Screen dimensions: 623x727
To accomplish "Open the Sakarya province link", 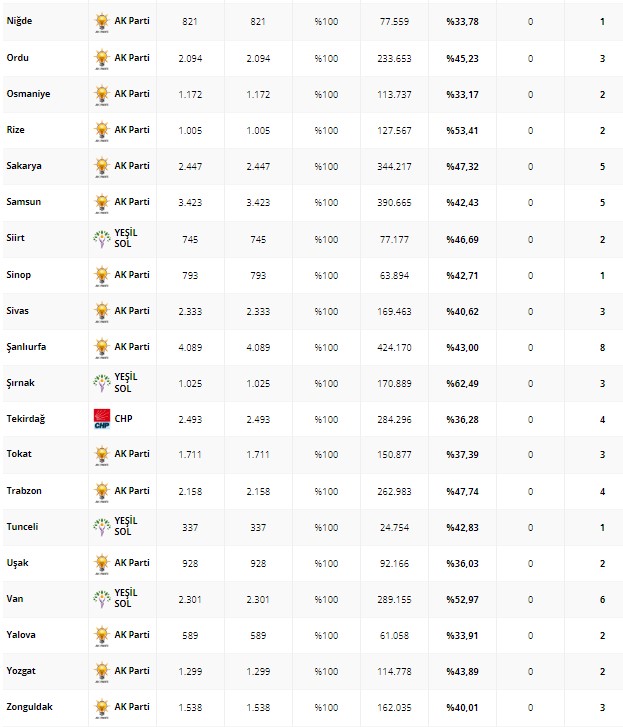I will pos(23,166).
